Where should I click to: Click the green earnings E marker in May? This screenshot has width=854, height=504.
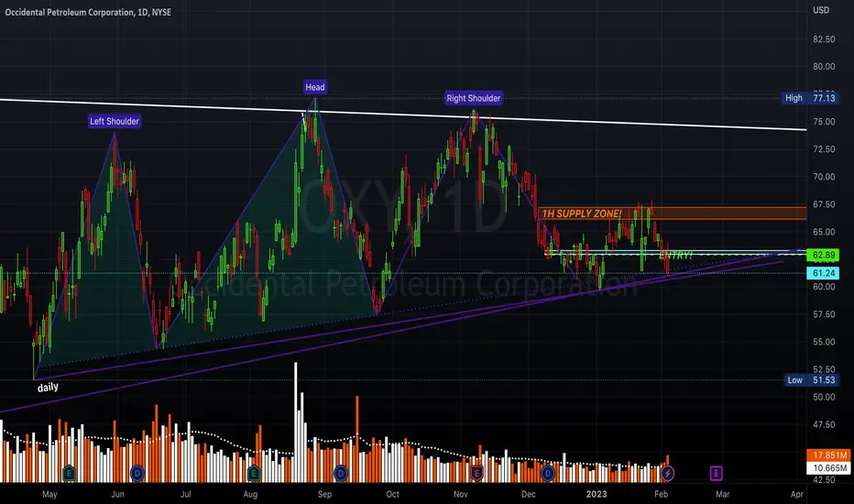pos(69,473)
